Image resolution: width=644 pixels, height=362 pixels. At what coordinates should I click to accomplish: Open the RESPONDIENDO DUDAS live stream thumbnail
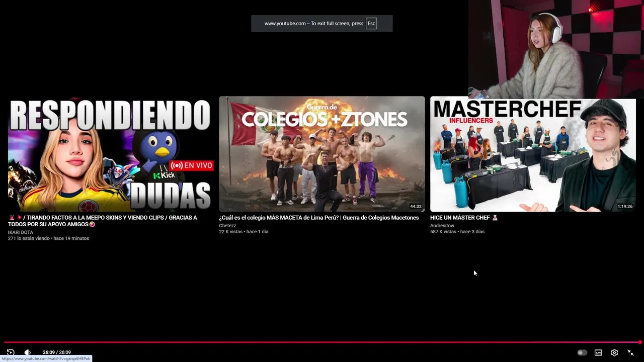(x=111, y=154)
